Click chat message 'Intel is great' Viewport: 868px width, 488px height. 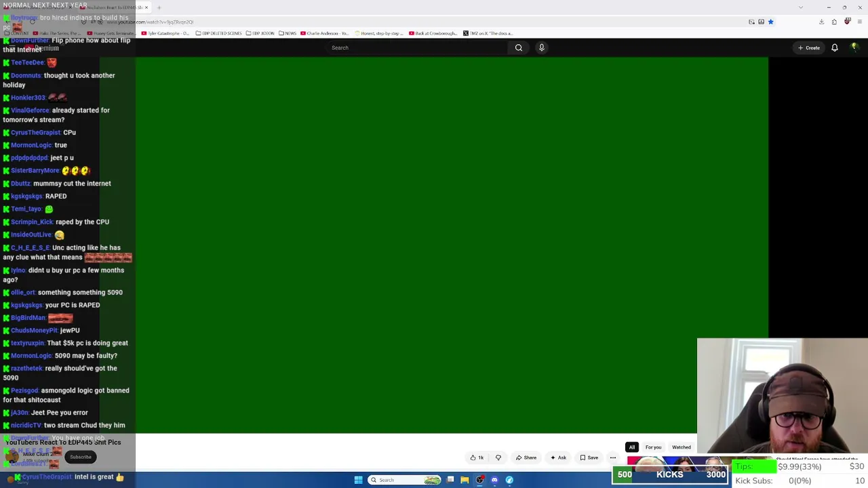[94, 476]
